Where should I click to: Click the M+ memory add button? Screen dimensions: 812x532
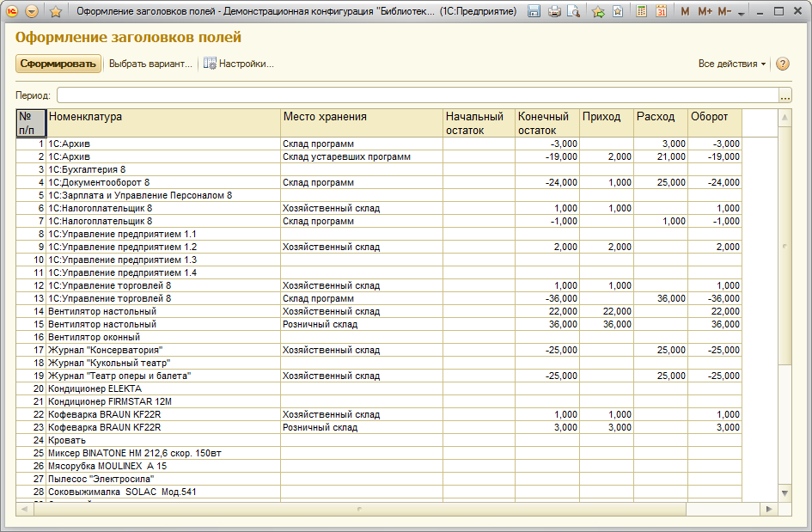(x=705, y=11)
